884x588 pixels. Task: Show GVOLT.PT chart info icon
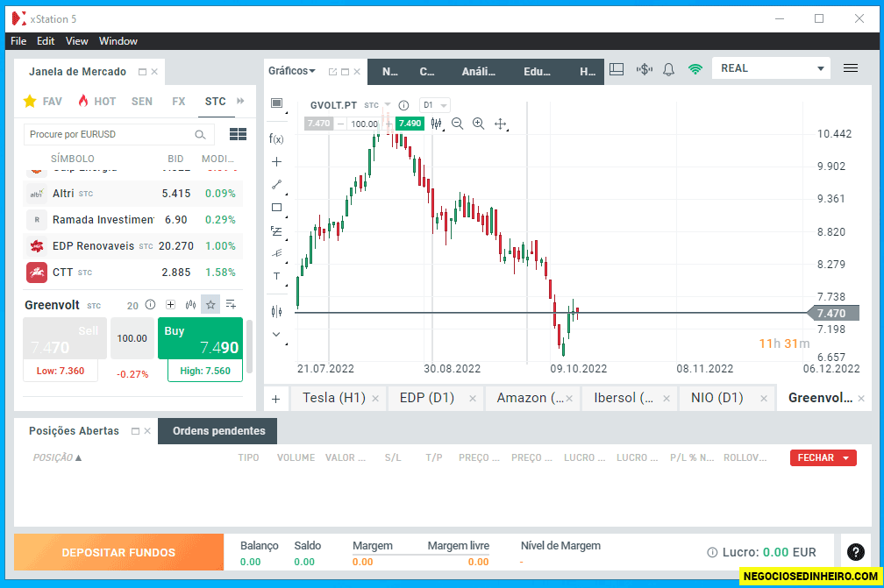(x=403, y=105)
